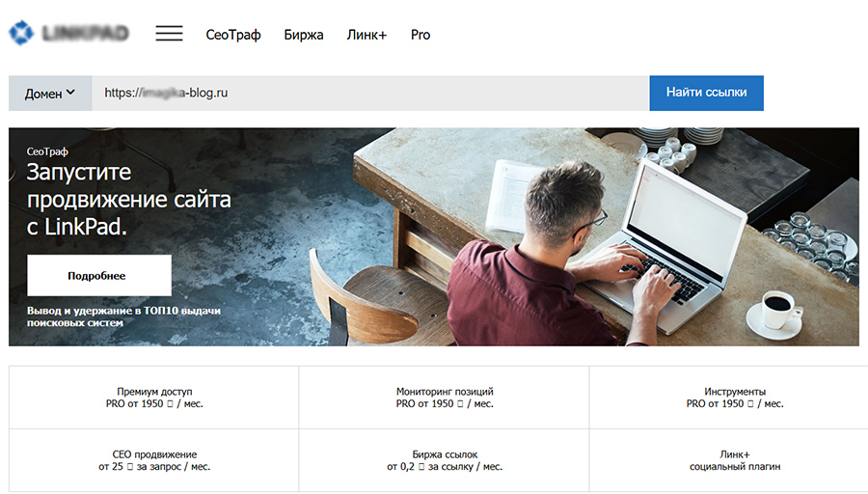Open the СЕО продвижение tile
The image size is (868, 494).
154,460
